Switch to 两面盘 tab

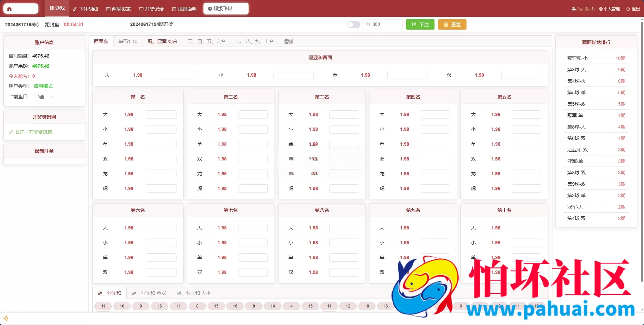[x=101, y=41]
